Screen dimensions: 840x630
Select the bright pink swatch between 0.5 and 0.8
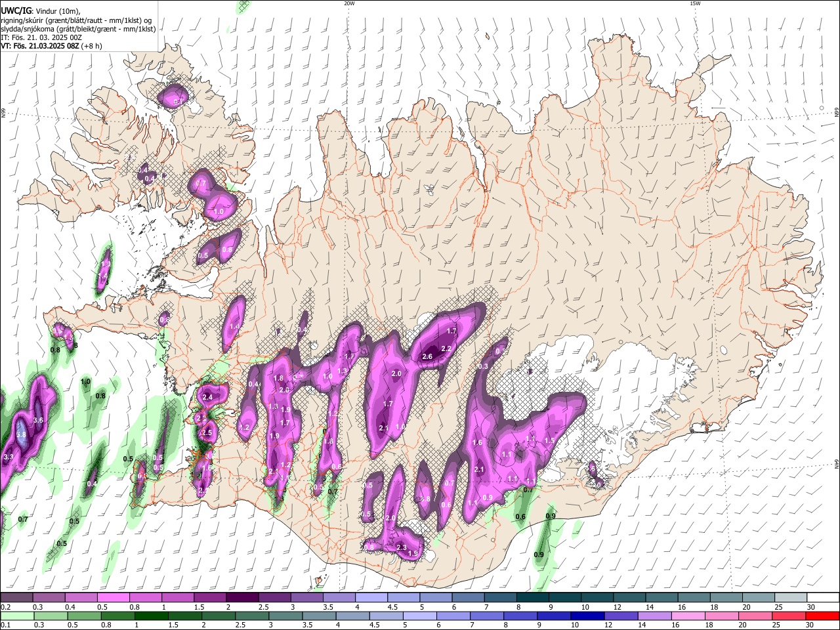click(114, 597)
